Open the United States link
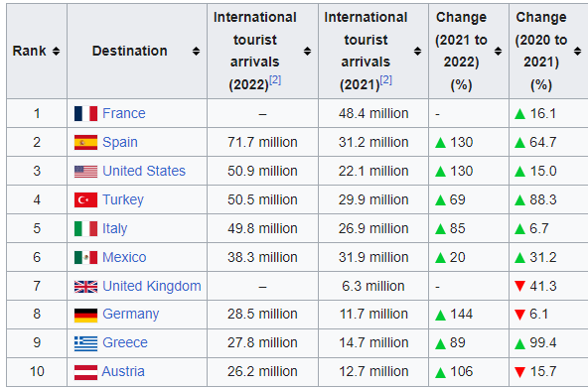The image size is (588, 388). pyautogui.click(x=144, y=171)
